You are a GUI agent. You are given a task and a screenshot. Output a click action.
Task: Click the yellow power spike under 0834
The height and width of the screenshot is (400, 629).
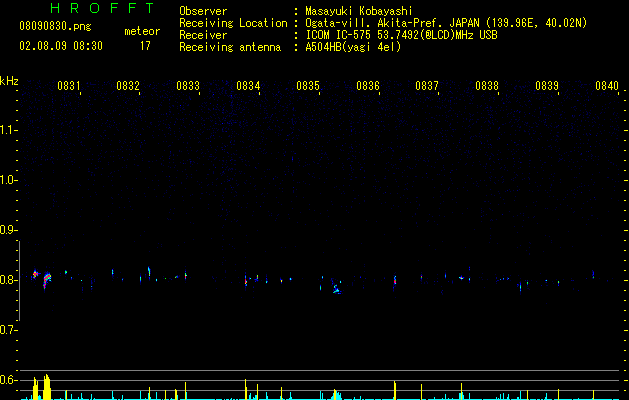pyautogui.click(x=246, y=389)
